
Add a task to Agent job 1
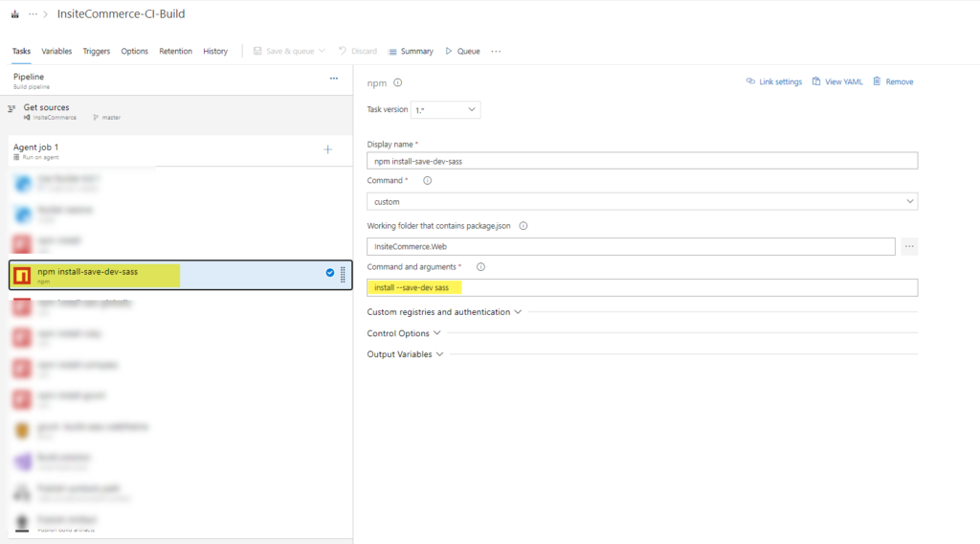328,149
